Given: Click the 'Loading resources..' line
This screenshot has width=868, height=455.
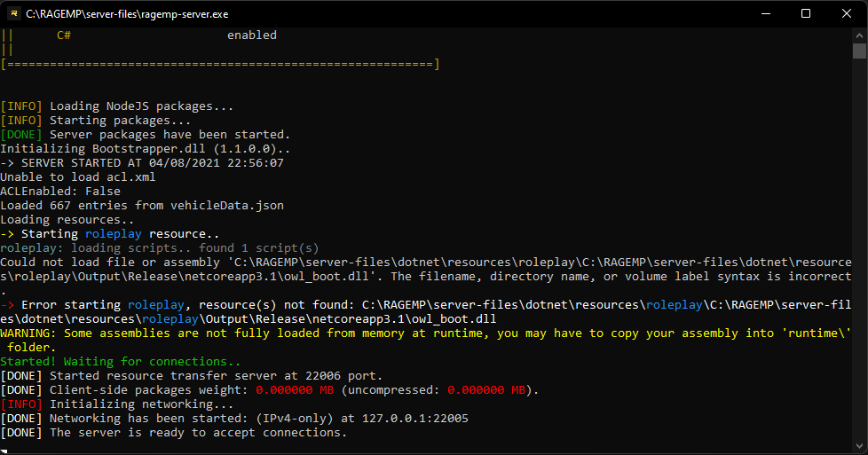Looking at the screenshot, I should point(67,220).
